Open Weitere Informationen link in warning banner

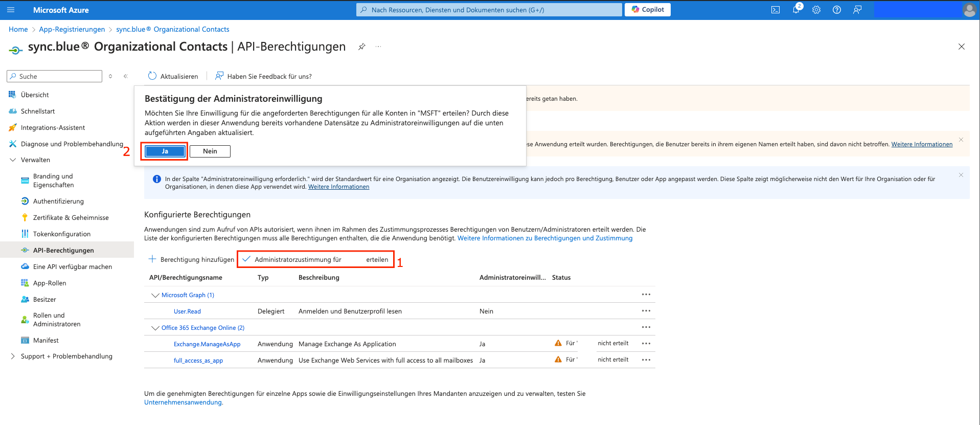tap(922, 144)
